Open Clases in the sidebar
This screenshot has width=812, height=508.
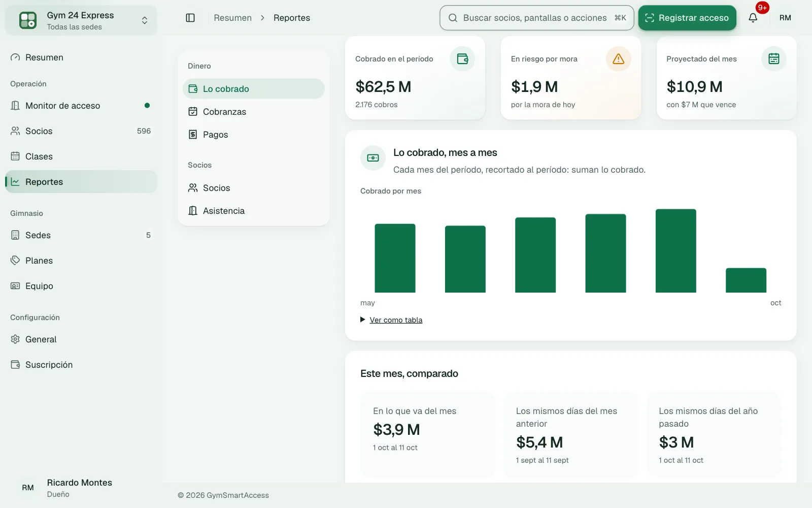[81, 156]
